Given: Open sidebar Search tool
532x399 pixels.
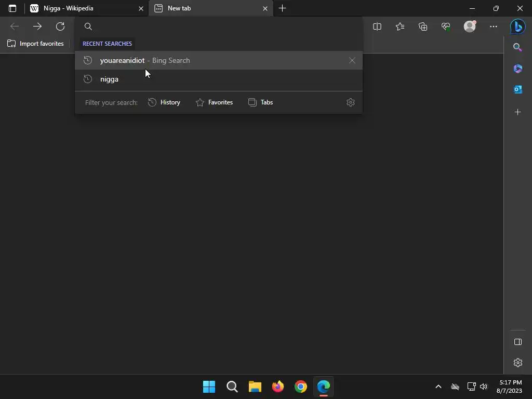Looking at the screenshot, I should [517, 47].
